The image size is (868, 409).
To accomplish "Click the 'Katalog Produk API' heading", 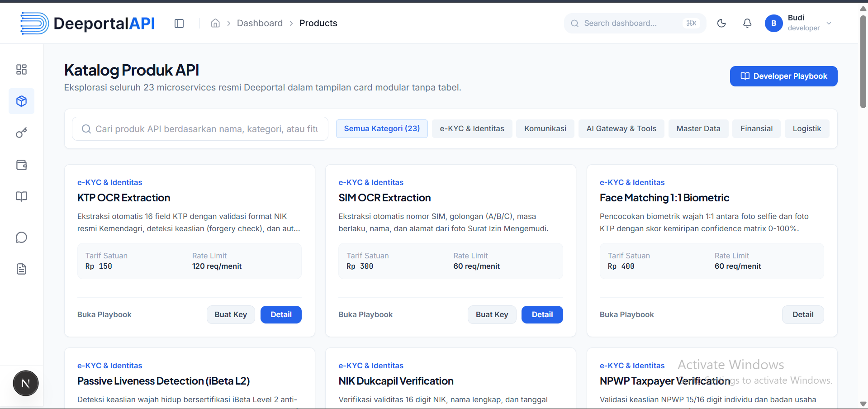I will (132, 70).
